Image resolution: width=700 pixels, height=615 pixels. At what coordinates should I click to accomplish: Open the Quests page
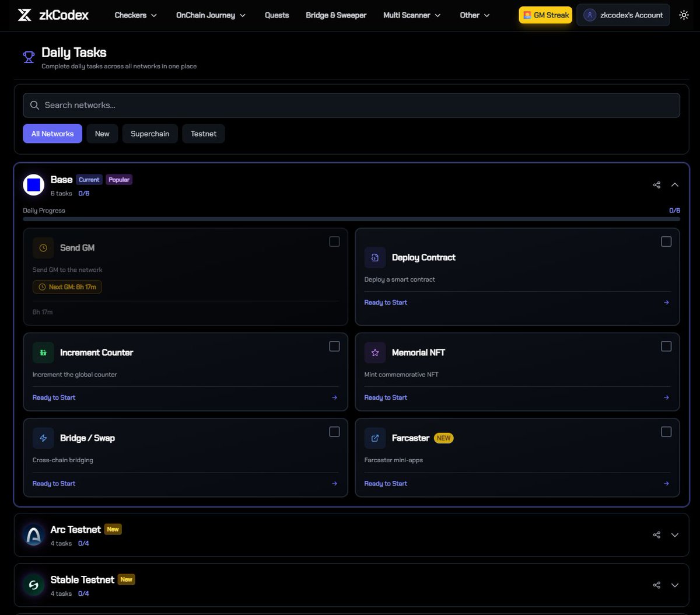(x=276, y=15)
